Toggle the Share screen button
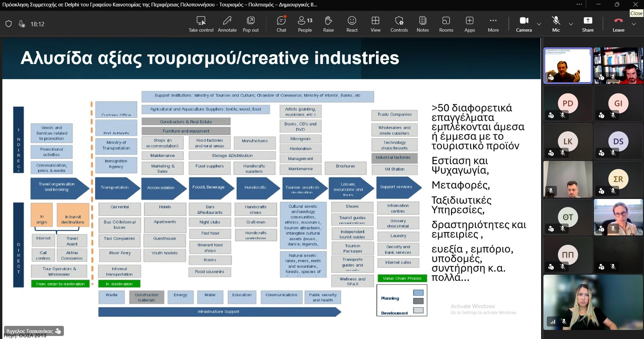The image size is (644, 339). tap(588, 24)
